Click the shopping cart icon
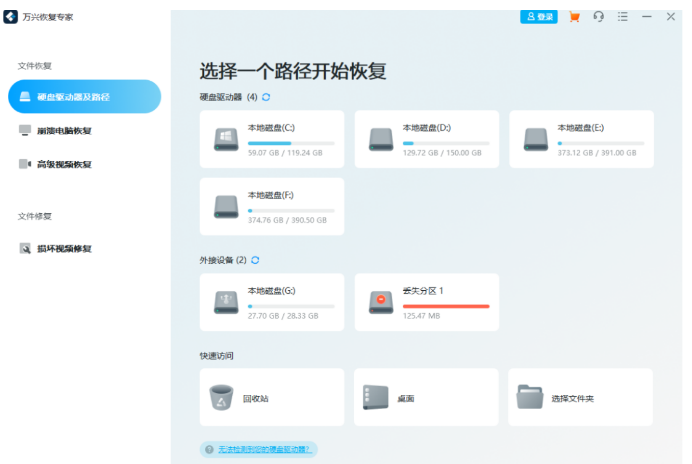 pos(574,17)
